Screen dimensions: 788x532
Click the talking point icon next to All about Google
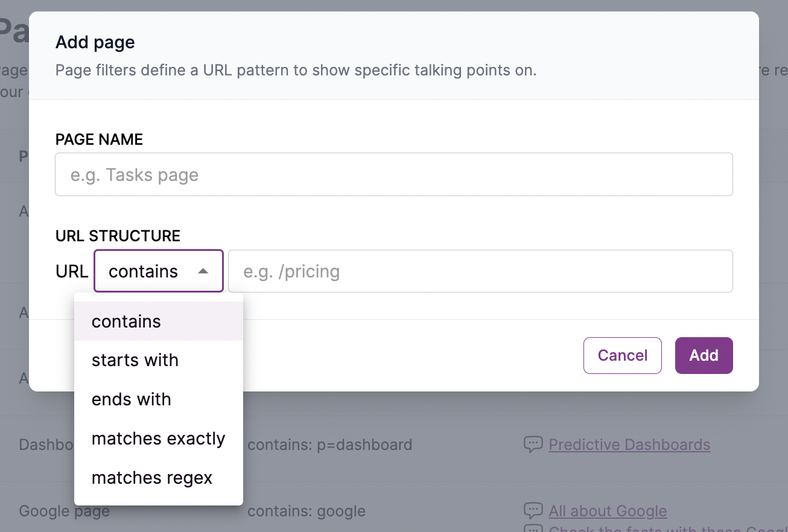[x=533, y=510]
